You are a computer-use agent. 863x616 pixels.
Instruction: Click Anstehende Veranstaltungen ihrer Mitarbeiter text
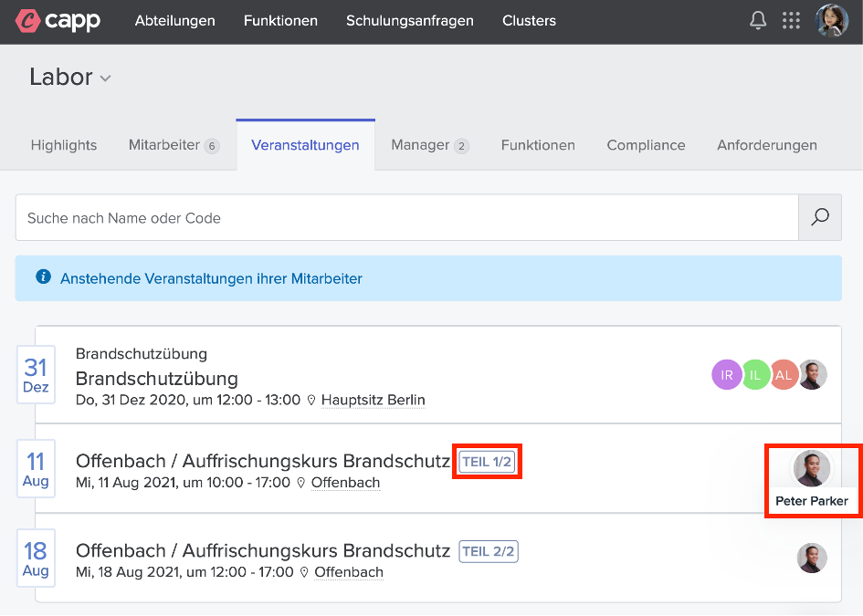(x=211, y=278)
